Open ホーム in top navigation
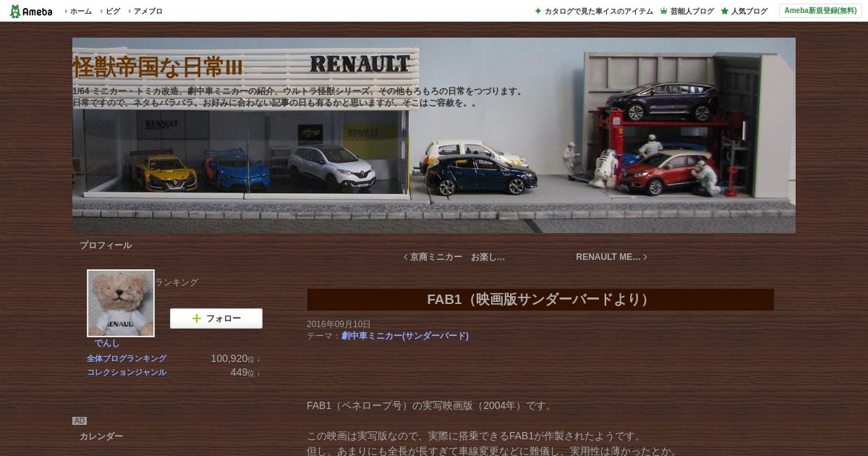Viewport: 868px width, 456px height. [80, 11]
